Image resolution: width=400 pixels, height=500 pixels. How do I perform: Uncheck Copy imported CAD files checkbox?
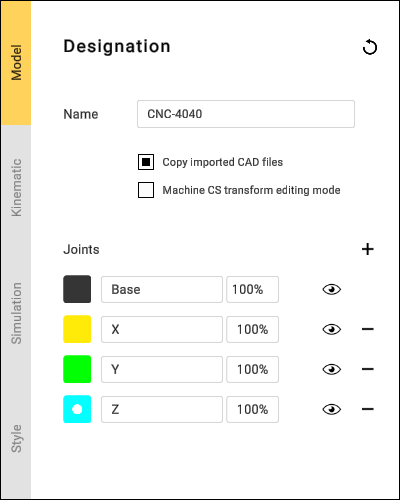click(x=146, y=162)
